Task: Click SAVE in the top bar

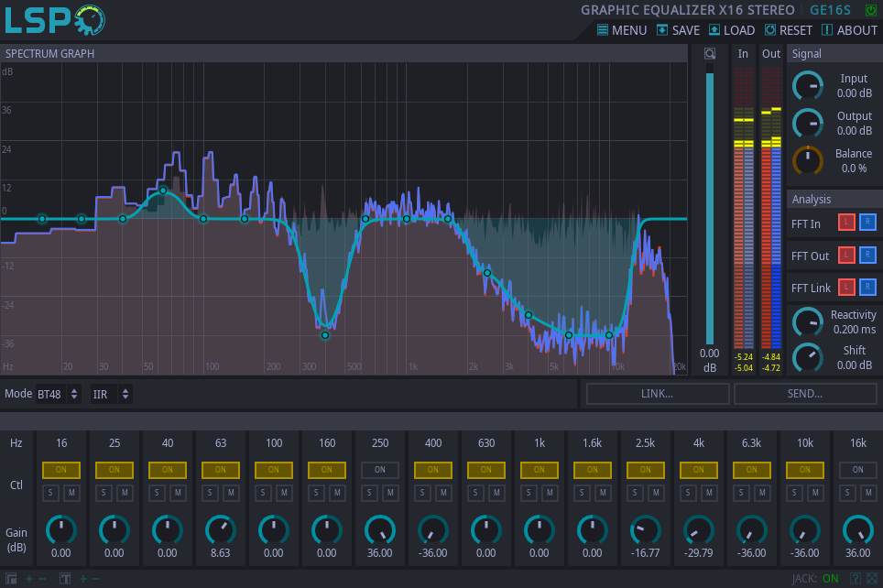Action: coord(678,30)
